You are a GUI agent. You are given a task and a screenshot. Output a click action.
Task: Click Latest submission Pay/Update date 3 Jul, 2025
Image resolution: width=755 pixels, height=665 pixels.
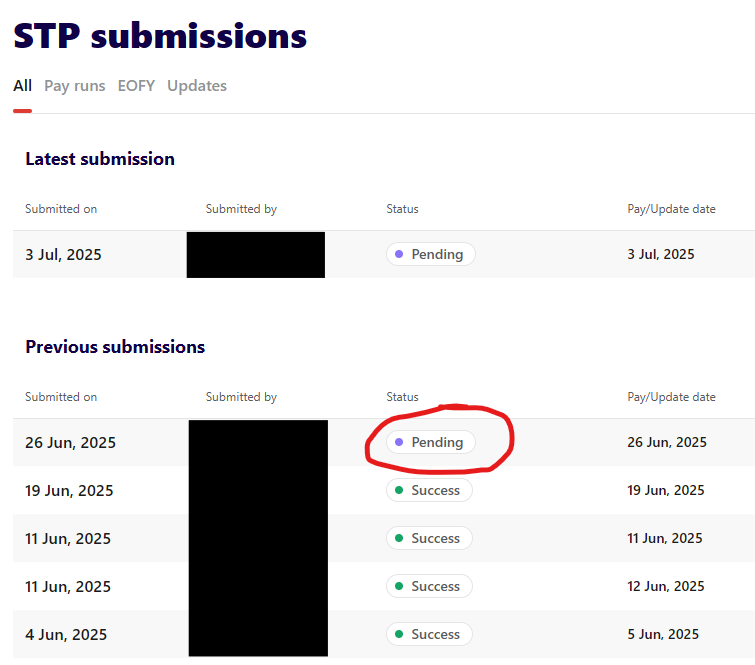(661, 254)
